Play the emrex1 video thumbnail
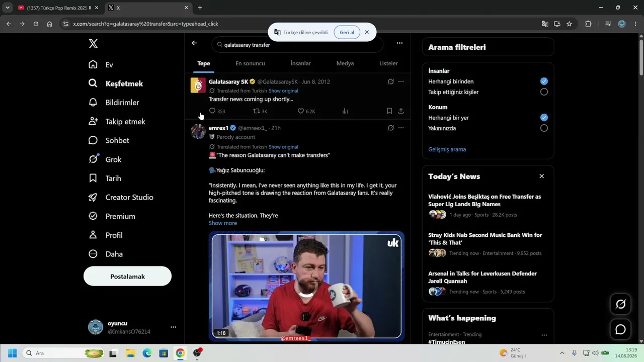 point(306,286)
